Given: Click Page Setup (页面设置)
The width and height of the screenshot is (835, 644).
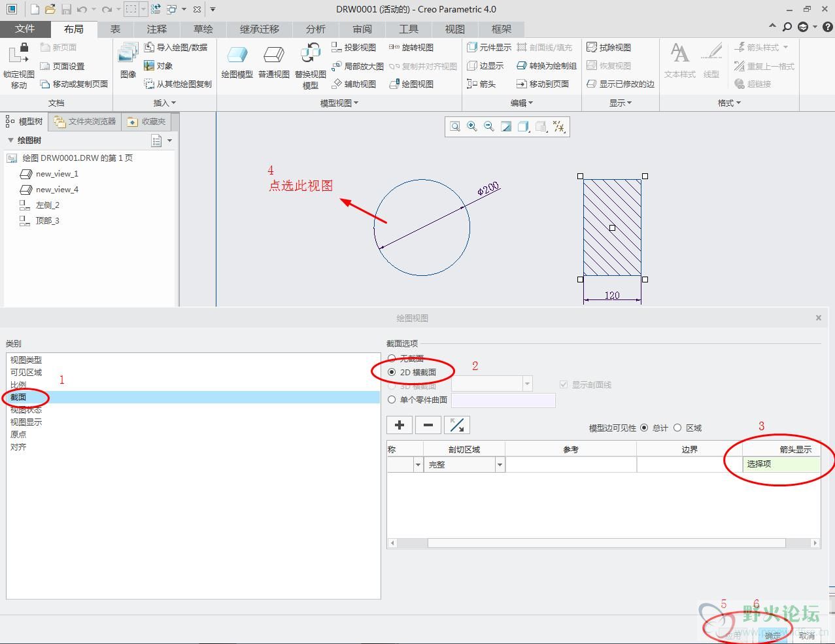Looking at the screenshot, I should [63, 66].
